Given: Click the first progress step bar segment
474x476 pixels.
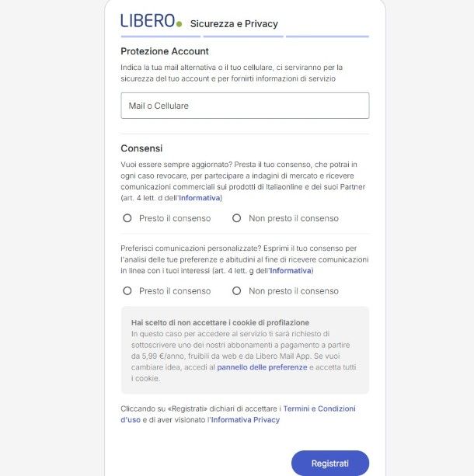Looking at the screenshot, I should pyautogui.click(x=161, y=36).
